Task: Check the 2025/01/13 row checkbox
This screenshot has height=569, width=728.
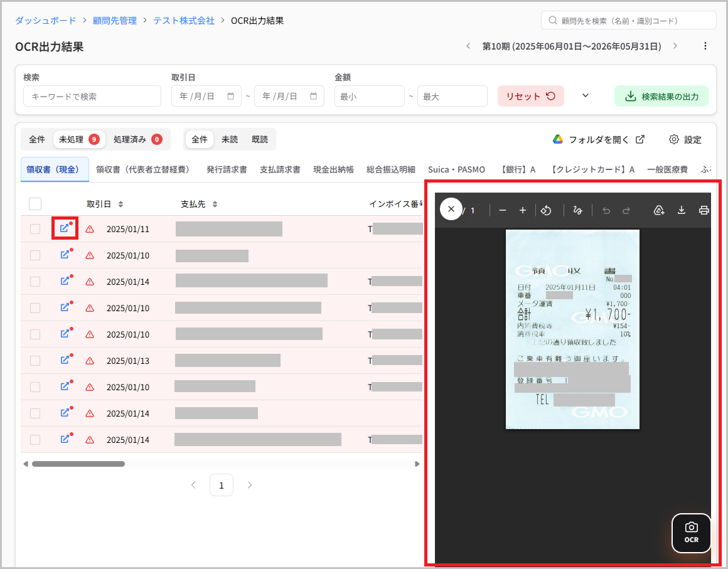Action: coord(35,361)
